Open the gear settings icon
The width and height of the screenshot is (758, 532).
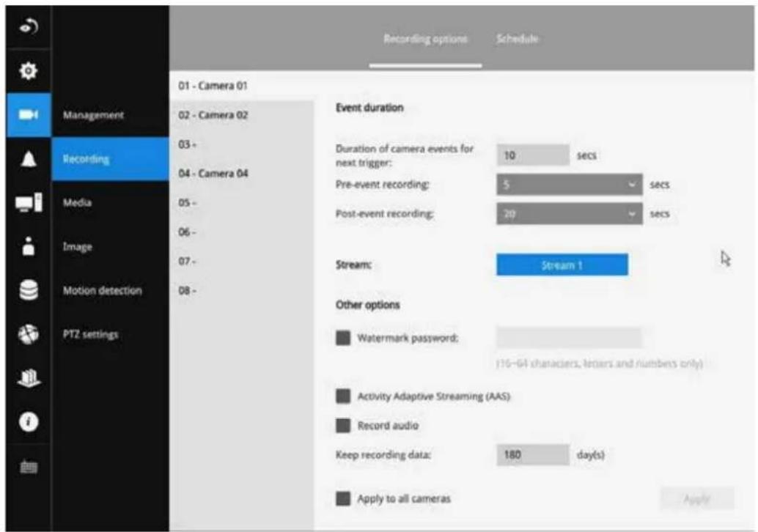[29, 71]
